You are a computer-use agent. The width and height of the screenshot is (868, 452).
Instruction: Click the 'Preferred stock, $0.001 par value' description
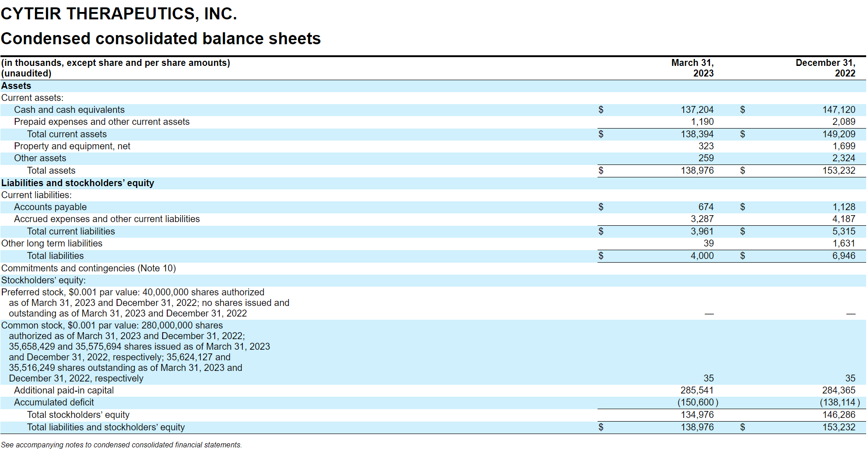(146, 303)
